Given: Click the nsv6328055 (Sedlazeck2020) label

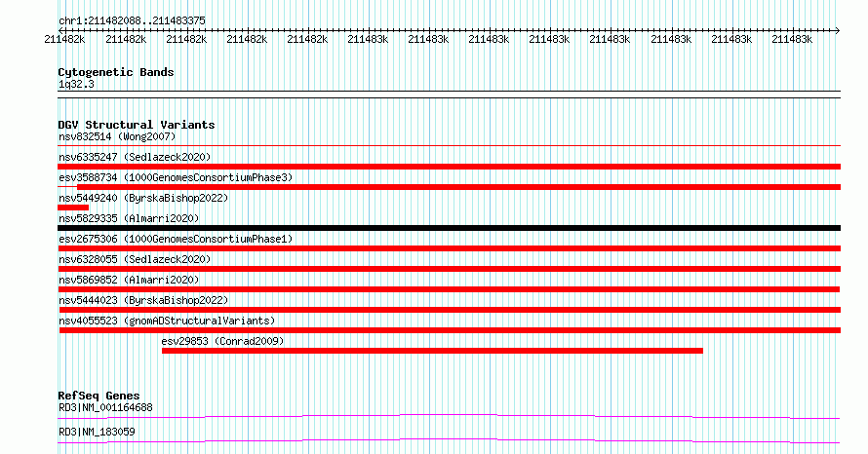Looking at the screenshot, I should (135, 259).
